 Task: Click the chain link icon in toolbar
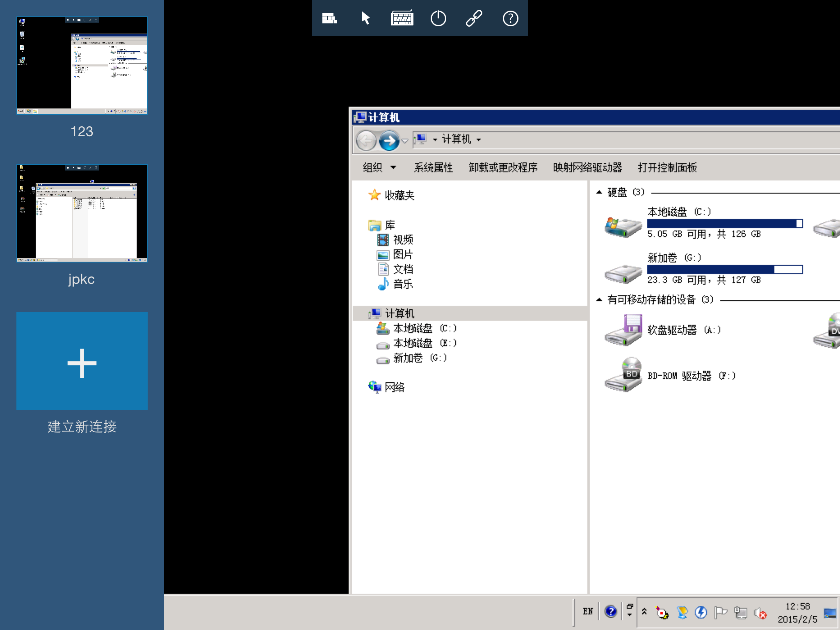click(x=474, y=18)
